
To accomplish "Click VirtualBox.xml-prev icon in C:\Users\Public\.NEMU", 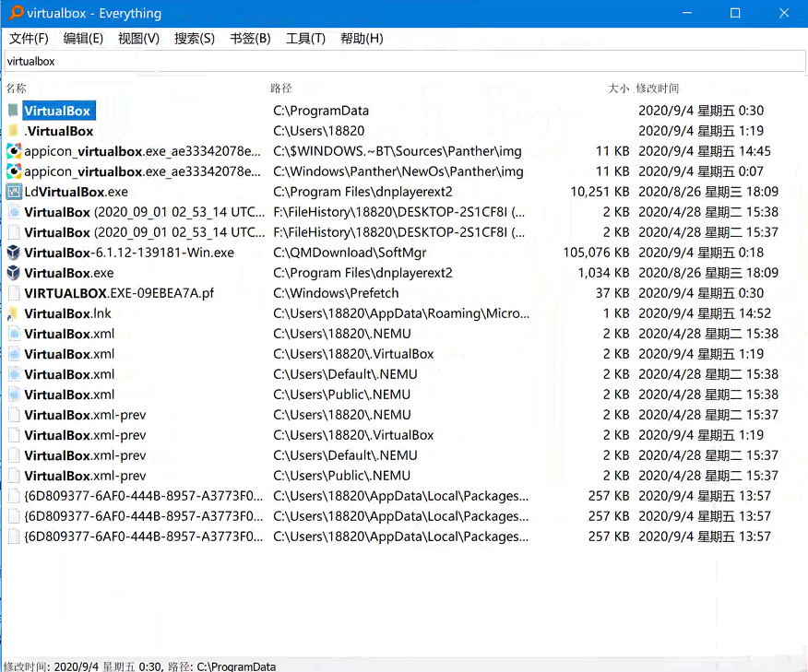I will pyautogui.click(x=15, y=476).
